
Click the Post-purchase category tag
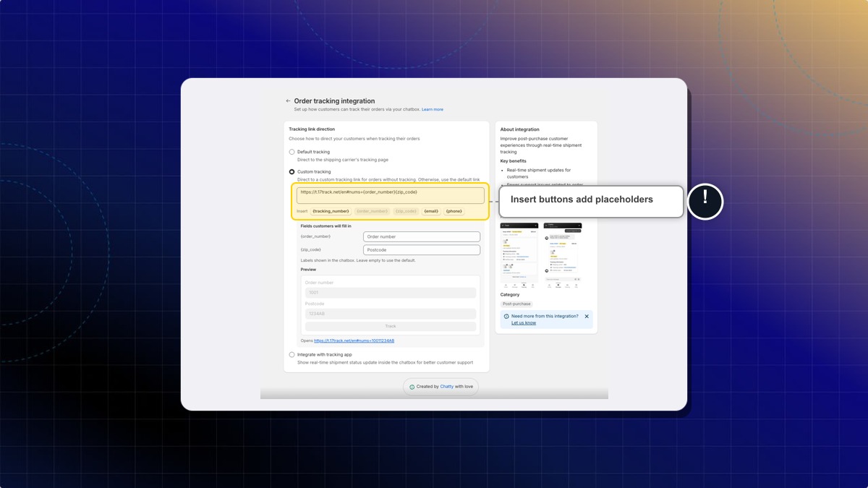tap(516, 304)
